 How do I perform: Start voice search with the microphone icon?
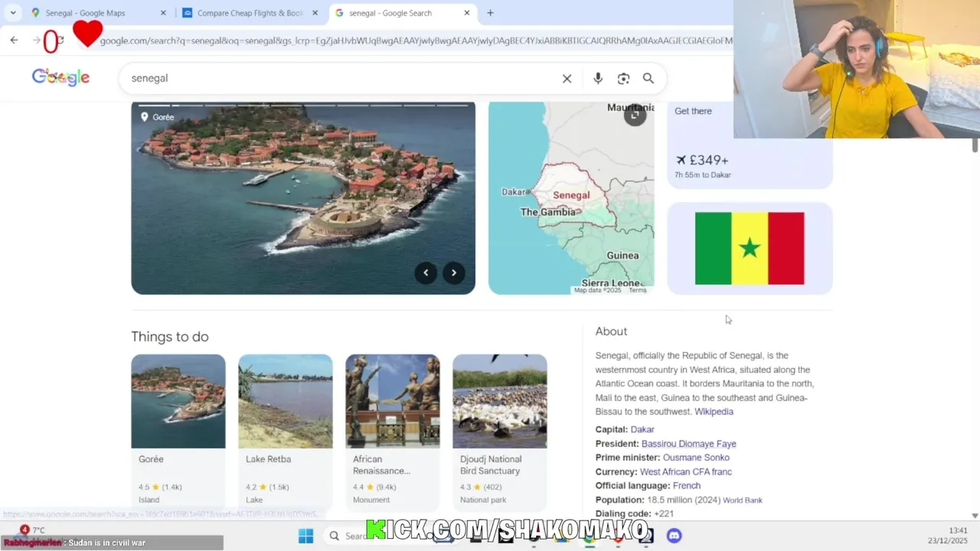598,78
